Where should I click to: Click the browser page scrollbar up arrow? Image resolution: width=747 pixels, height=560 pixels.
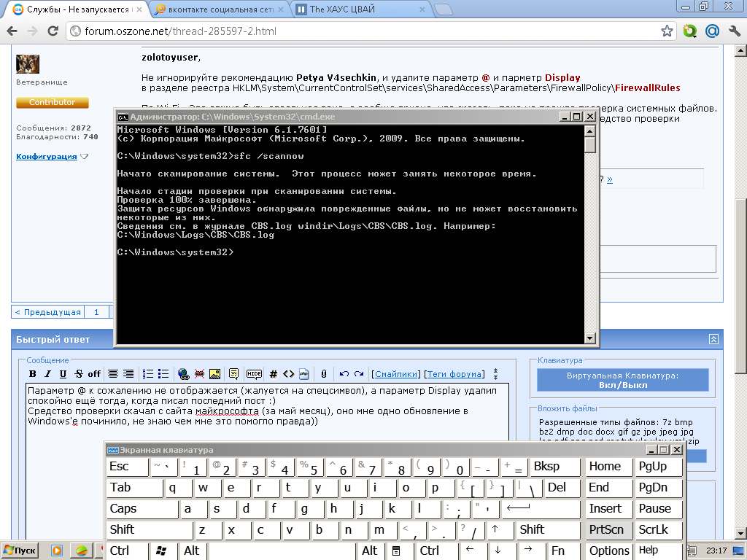click(741, 50)
